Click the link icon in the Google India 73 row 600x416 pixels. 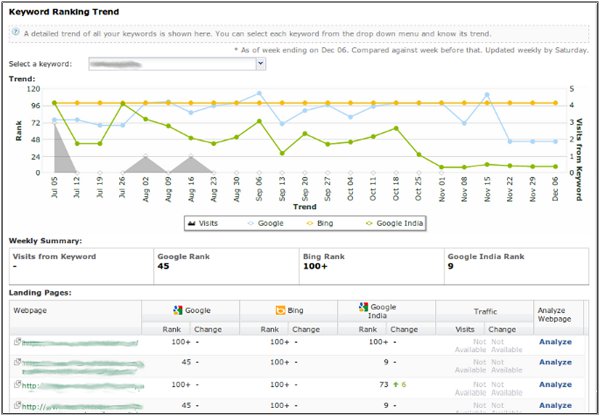point(17,385)
